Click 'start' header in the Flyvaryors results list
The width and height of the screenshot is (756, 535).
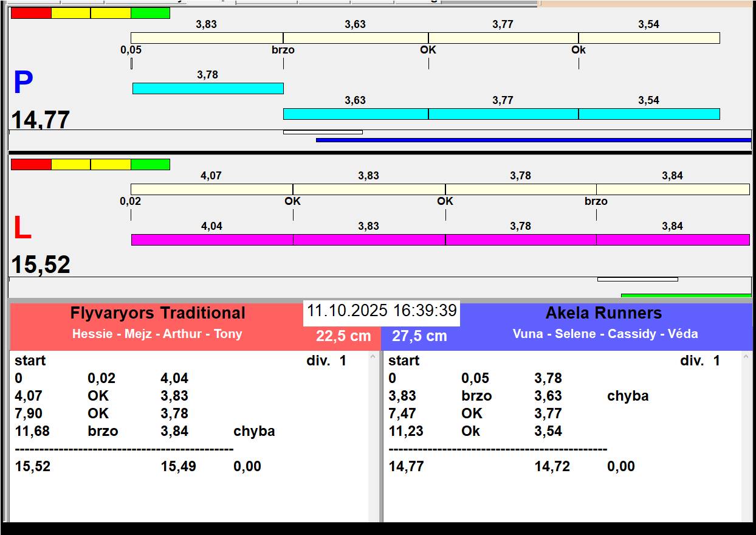click(30, 361)
